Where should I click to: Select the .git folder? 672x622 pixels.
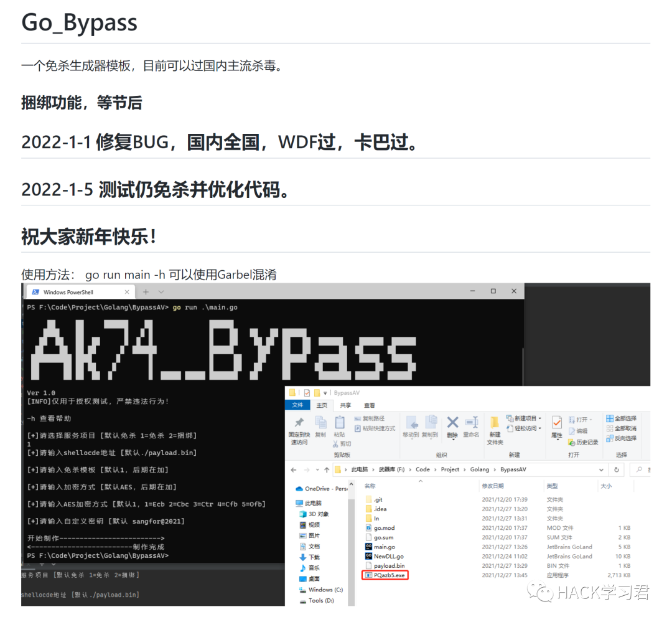pyautogui.click(x=374, y=499)
